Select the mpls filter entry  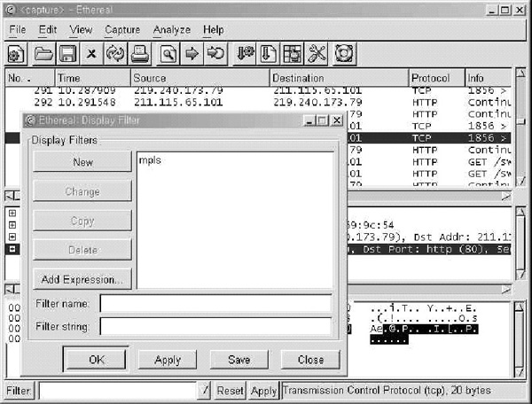[x=150, y=159]
